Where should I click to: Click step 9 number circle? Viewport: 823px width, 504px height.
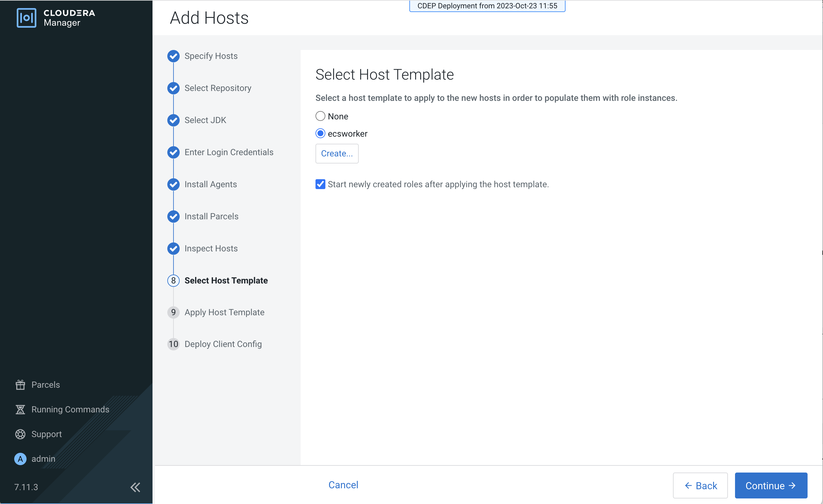[x=173, y=312]
